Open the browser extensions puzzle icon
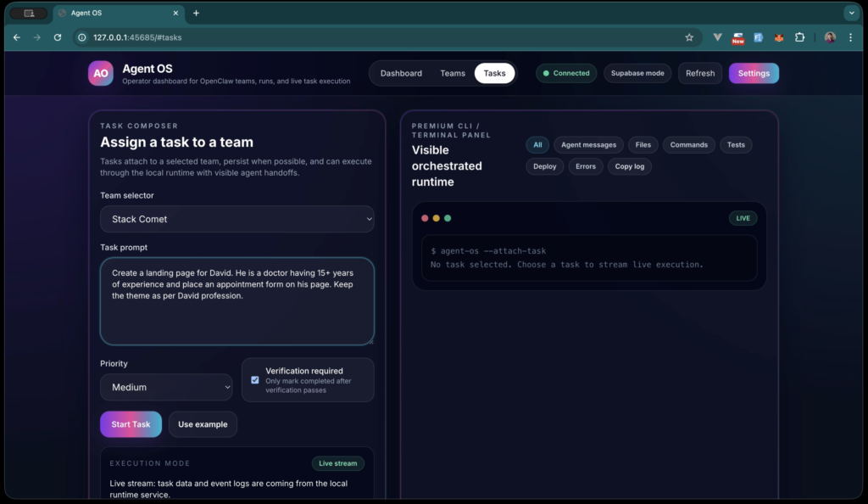 pos(800,37)
